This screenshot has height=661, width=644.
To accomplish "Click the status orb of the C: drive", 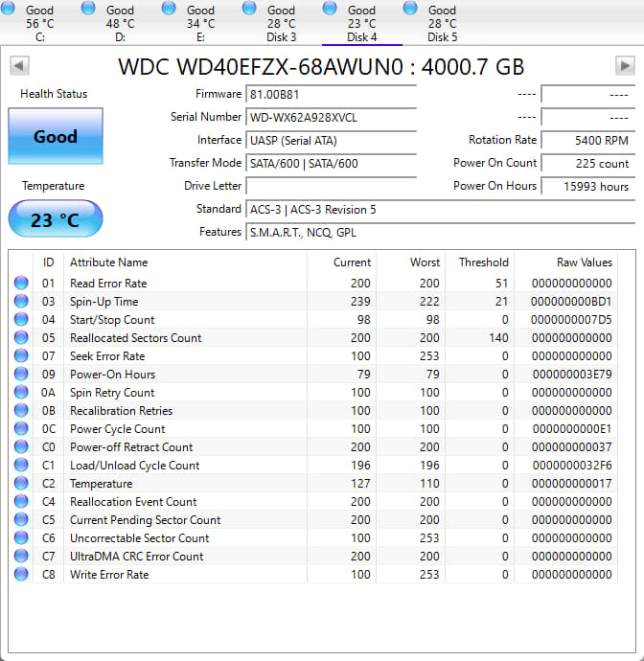I will click(8, 7).
